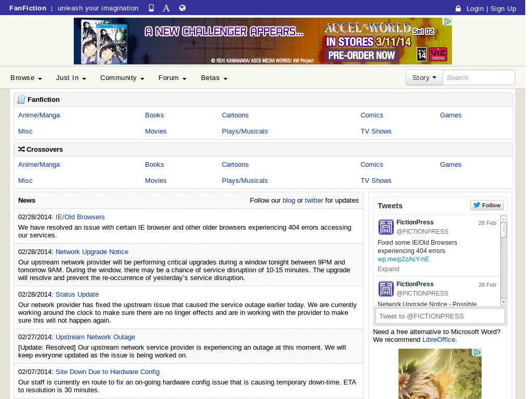The width and height of the screenshot is (532, 399).
Task: Open the Login link
Action: tap(475, 9)
